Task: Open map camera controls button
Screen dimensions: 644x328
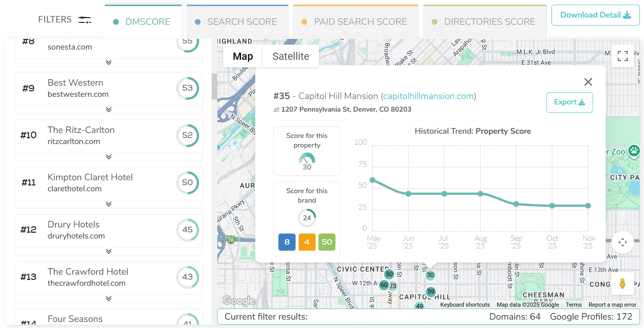Action: click(x=622, y=242)
